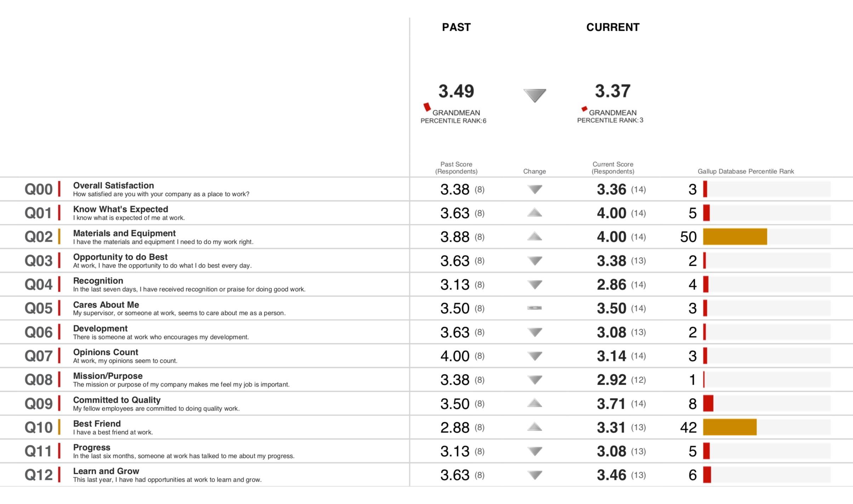Select the PAST column heading

(x=456, y=27)
